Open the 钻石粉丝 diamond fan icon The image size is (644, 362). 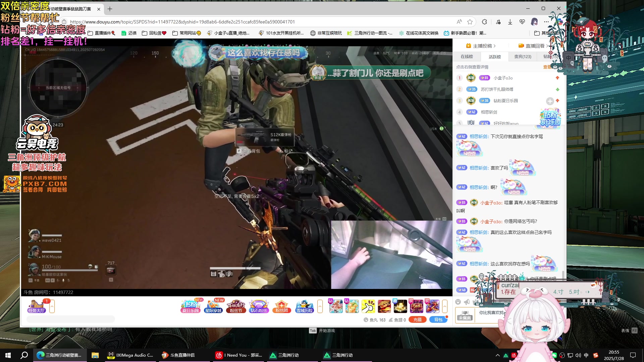point(259,306)
